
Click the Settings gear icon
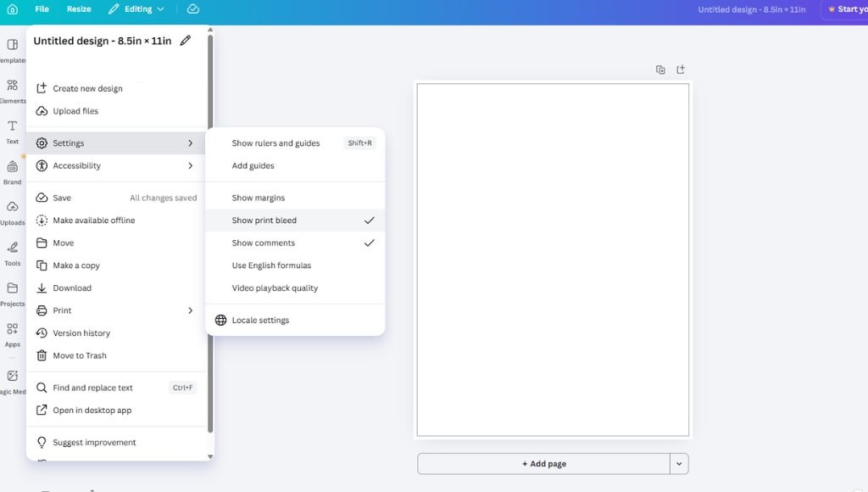click(42, 143)
